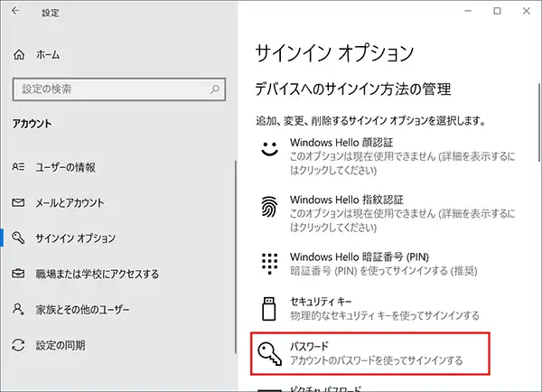
Task: Close the Settings window
Action: [526, 11]
